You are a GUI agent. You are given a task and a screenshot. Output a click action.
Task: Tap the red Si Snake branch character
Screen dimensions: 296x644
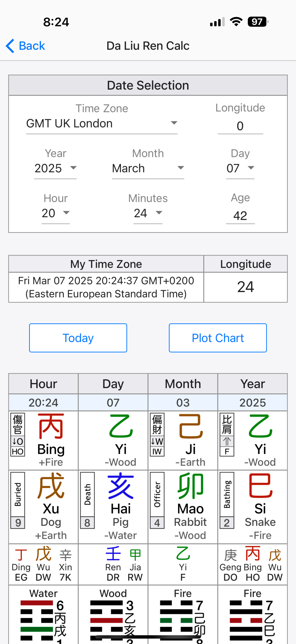pos(260,485)
